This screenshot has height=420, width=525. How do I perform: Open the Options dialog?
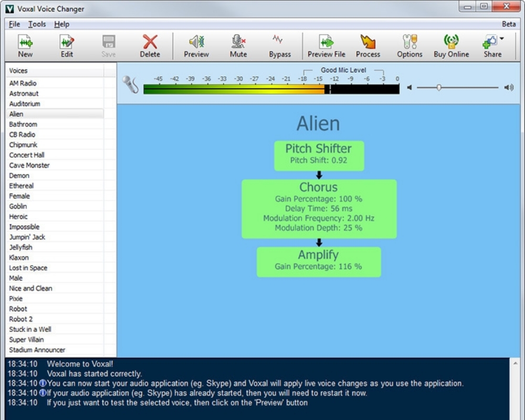pos(409,46)
